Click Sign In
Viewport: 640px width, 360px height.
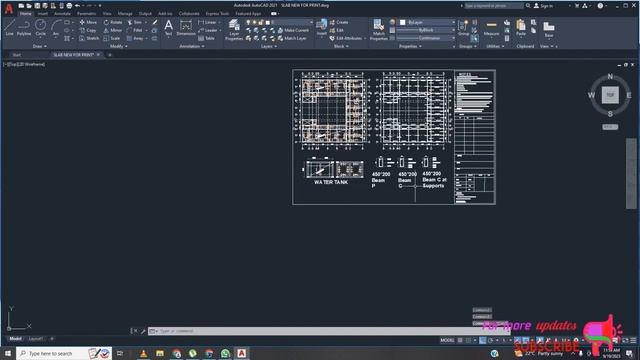tap(543, 6)
